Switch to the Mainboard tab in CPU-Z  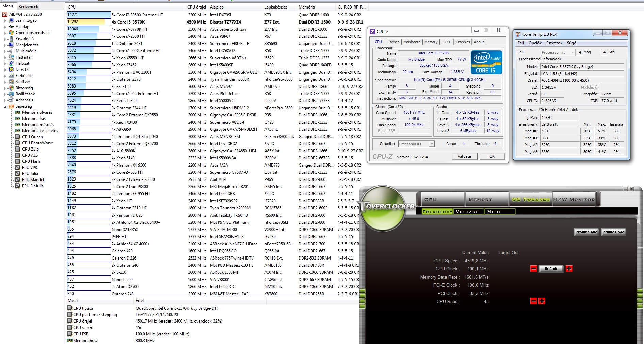click(412, 42)
